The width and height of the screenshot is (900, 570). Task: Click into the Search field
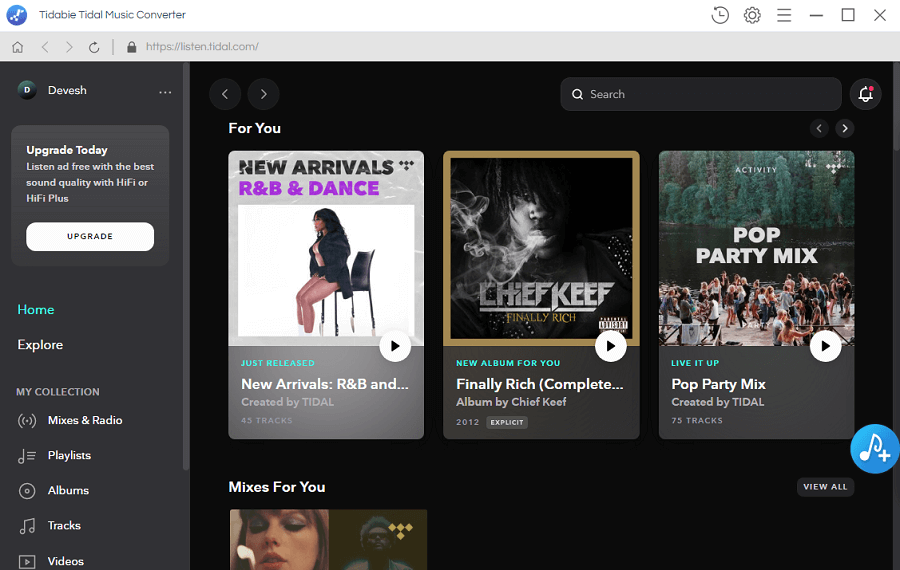click(x=700, y=94)
